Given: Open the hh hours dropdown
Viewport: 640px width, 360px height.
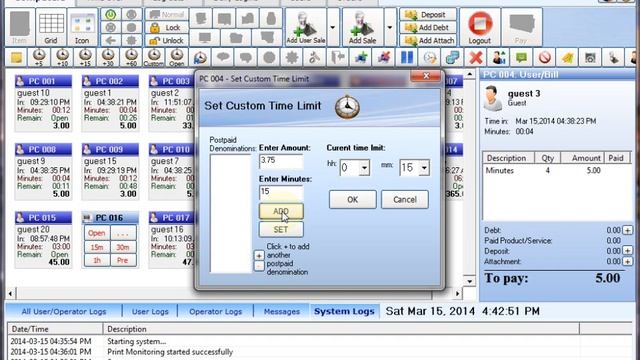Looking at the screenshot, I should [x=364, y=168].
